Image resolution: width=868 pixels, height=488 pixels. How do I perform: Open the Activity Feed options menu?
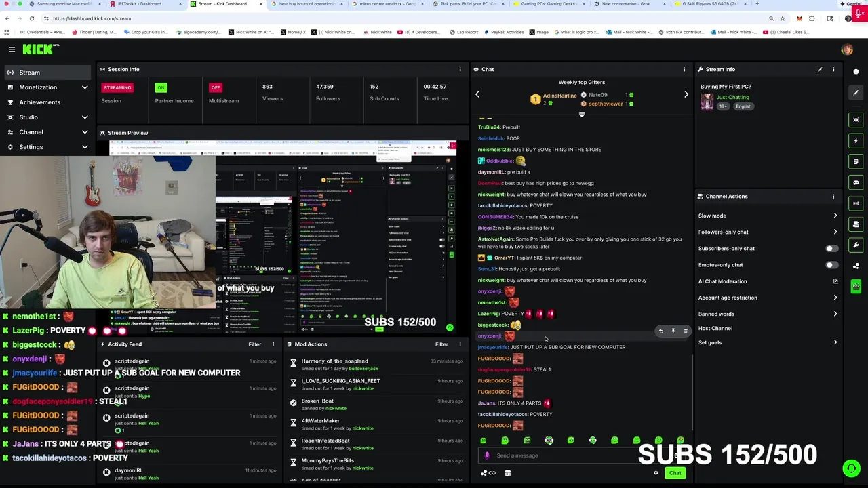click(273, 344)
